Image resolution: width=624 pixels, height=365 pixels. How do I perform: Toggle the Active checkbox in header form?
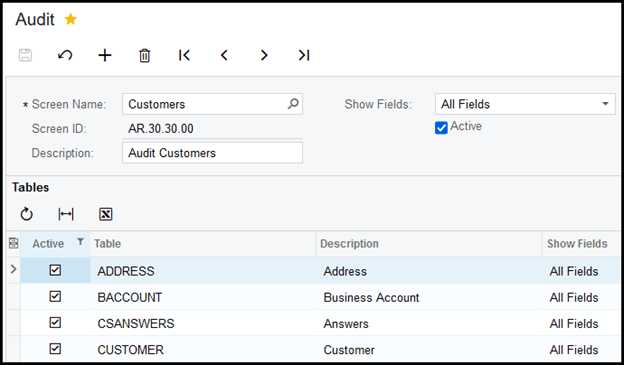coord(441,128)
